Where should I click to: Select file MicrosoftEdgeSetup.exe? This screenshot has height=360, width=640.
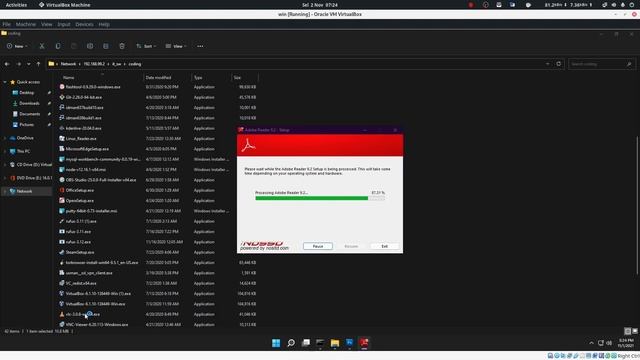tap(87, 149)
